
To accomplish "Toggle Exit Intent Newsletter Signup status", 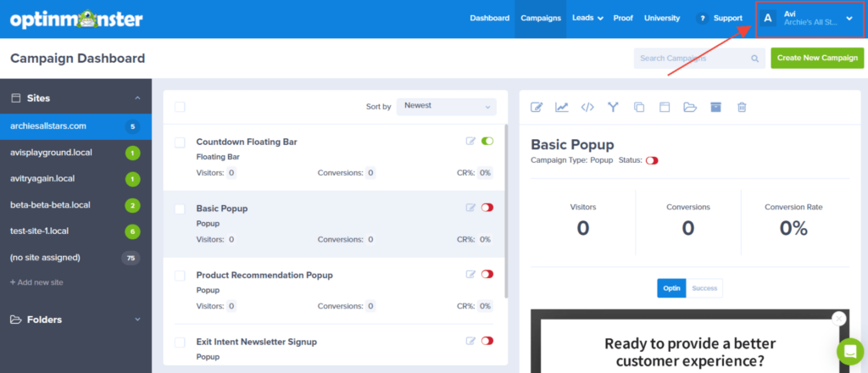I will tap(487, 341).
